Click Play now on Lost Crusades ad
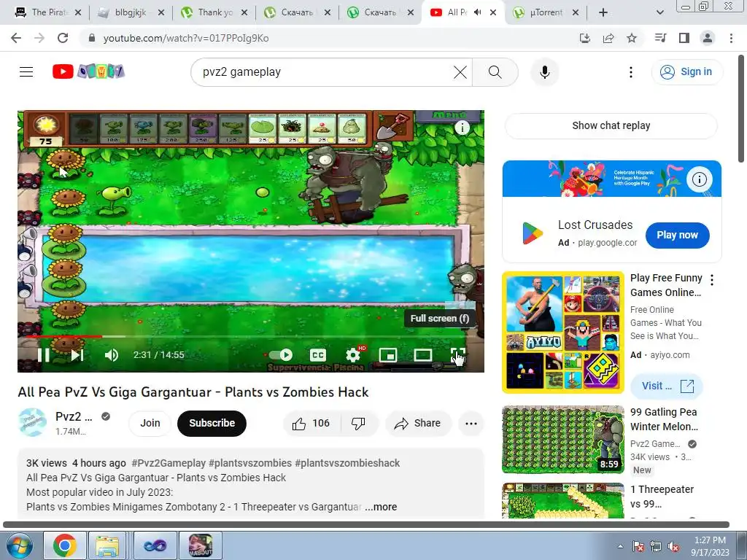The image size is (747, 560). click(x=677, y=235)
